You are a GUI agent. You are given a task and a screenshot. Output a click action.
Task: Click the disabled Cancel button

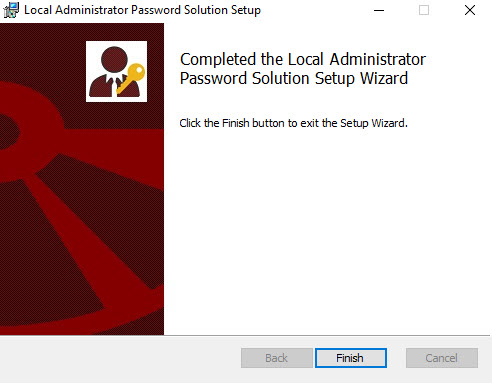[x=442, y=358]
